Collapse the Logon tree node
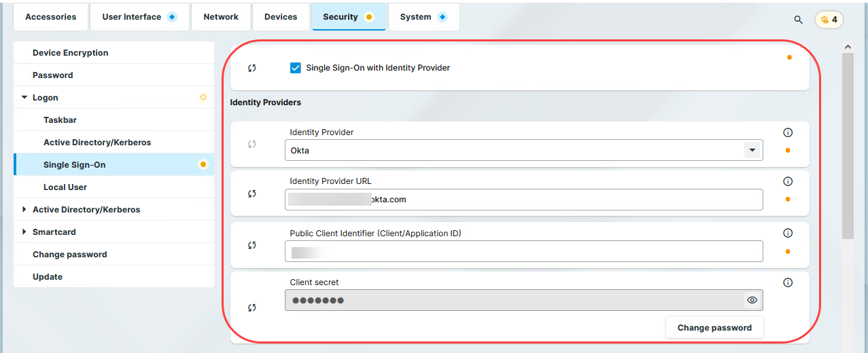868x353 pixels. [24, 98]
